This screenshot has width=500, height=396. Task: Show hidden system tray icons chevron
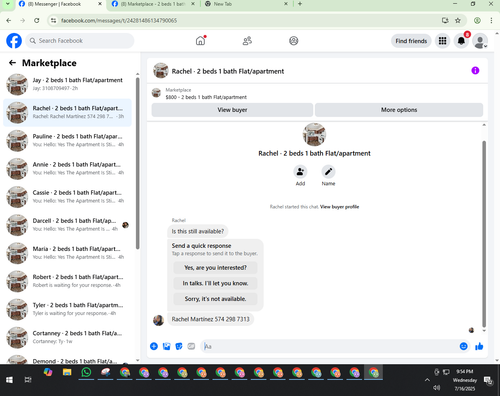point(427,380)
